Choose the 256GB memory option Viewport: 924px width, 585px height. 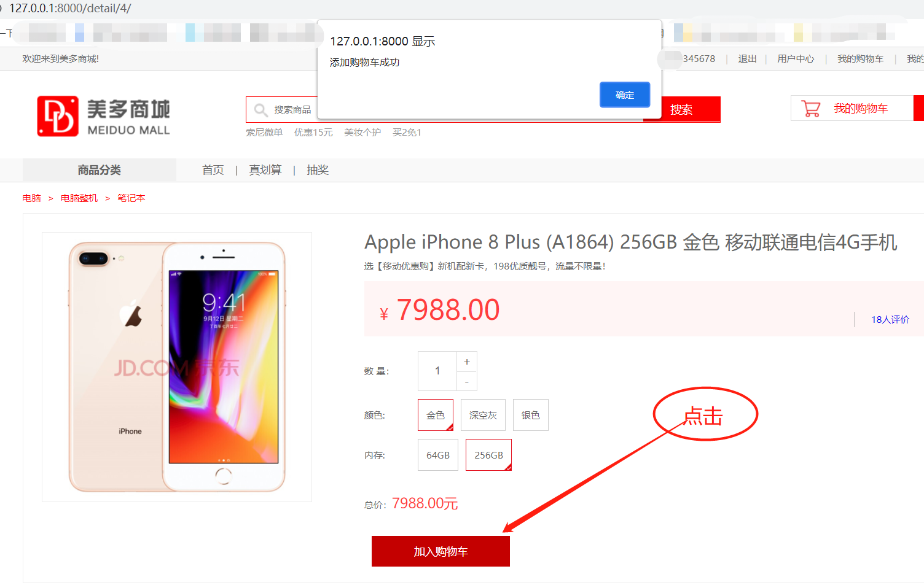[x=488, y=455]
